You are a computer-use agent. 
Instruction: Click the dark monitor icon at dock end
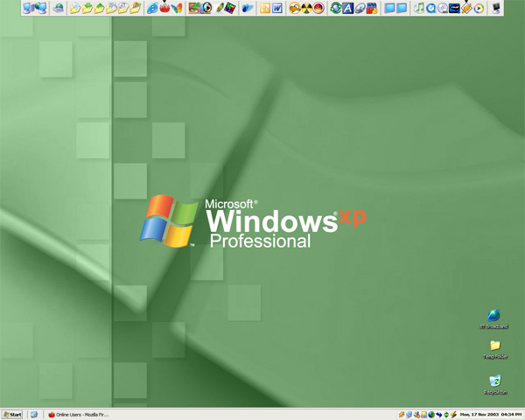pyautogui.click(x=496, y=8)
